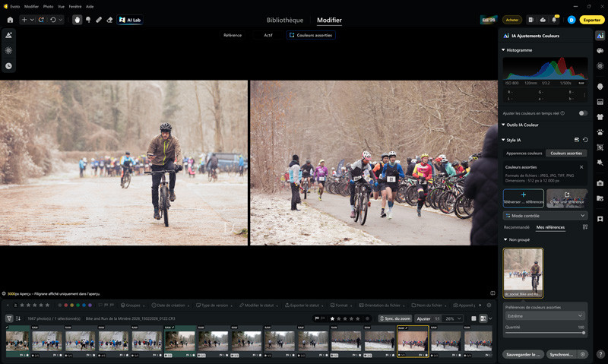Open the camera icon in right sidebar
608x364 pixels.
point(600,183)
